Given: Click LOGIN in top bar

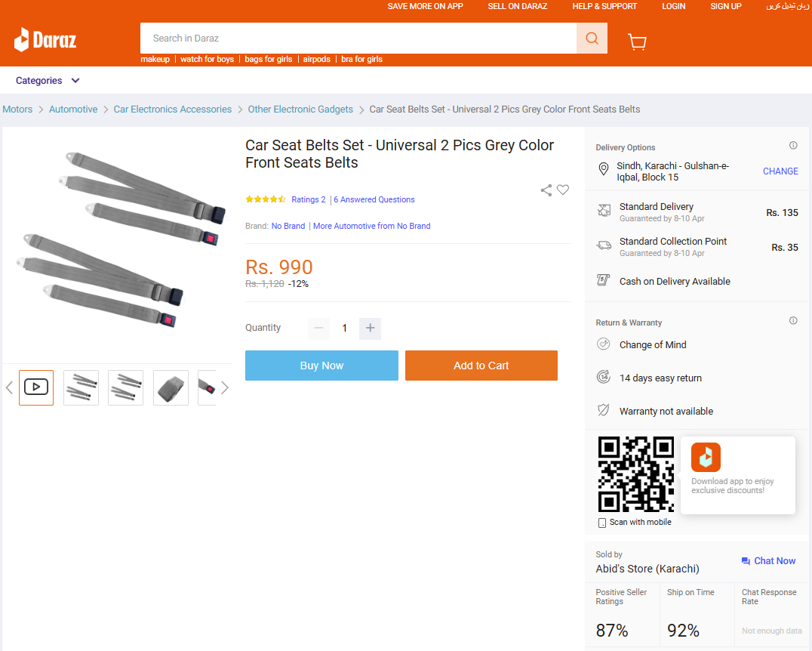Looking at the screenshot, I should coord(673,6).
